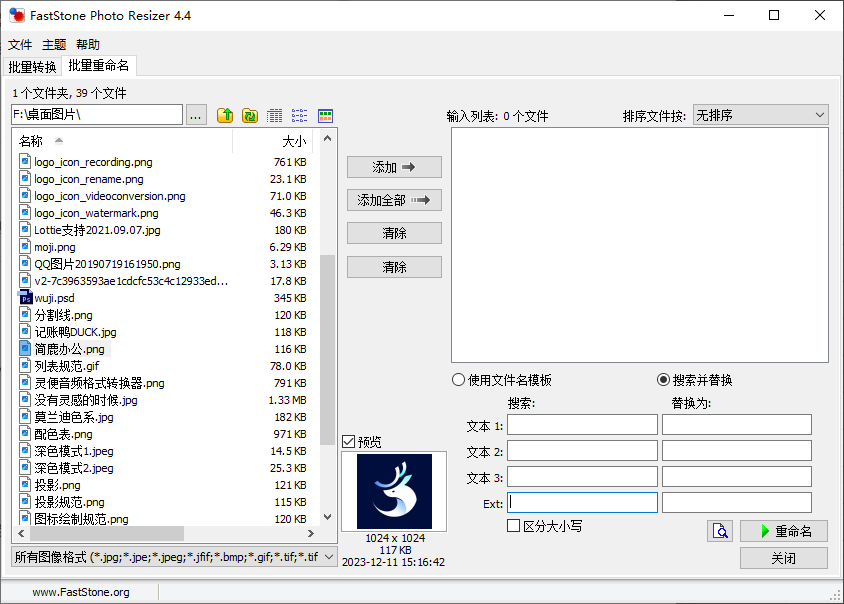Screen dimensions: 844x604
Task: Click the wuji.psd Photoshop file icon
Action: (x=25, y=298)
